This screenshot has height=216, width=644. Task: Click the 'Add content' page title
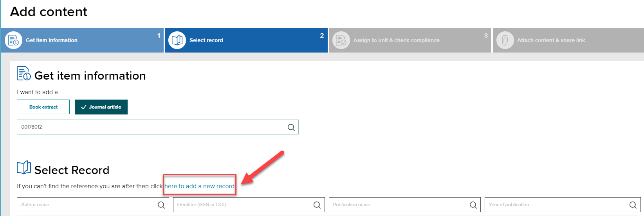click(x=49, y=12)
